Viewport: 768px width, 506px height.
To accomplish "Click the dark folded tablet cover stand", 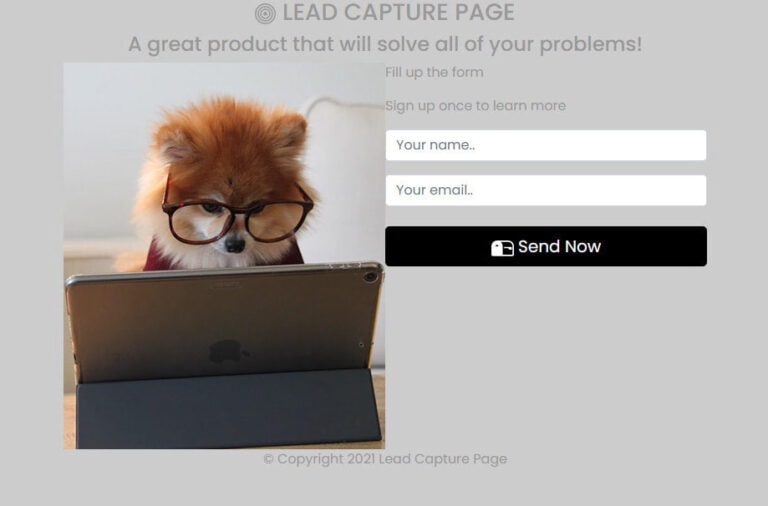I will click(229, 409).
